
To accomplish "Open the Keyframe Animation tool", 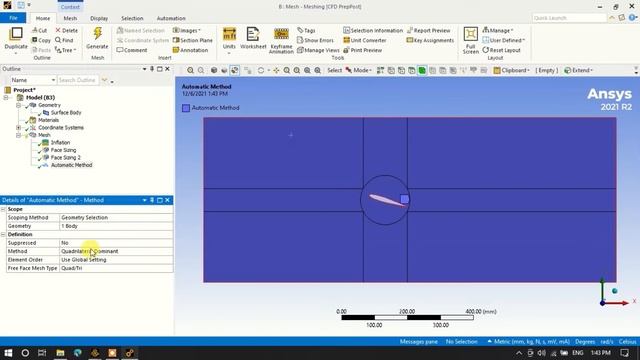I will [281, 40].
